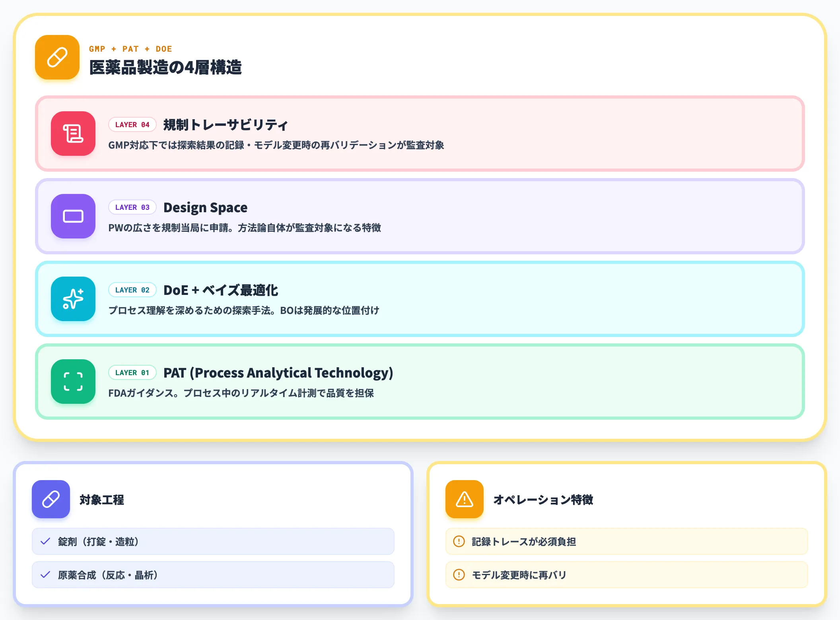This screenshot has height=620, width=840.
Task: Click the cyan sparkles icon for DoE layer
Action: [73, 299]
